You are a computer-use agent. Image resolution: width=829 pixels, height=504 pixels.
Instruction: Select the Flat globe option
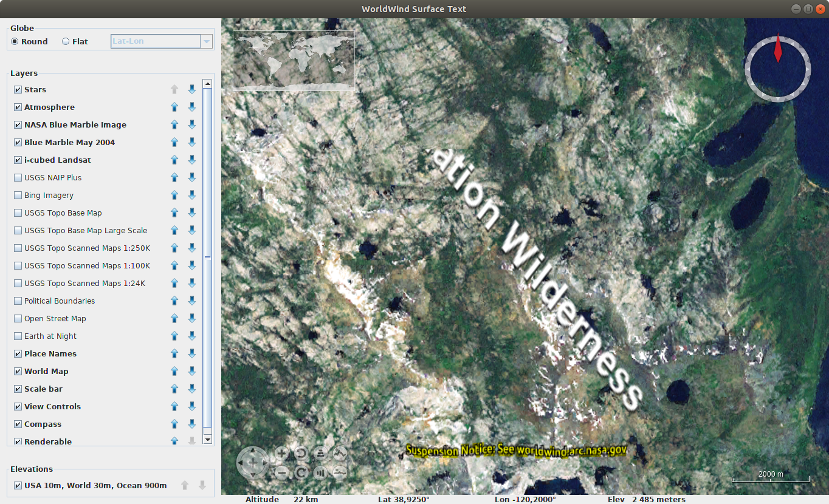(66, 41)
